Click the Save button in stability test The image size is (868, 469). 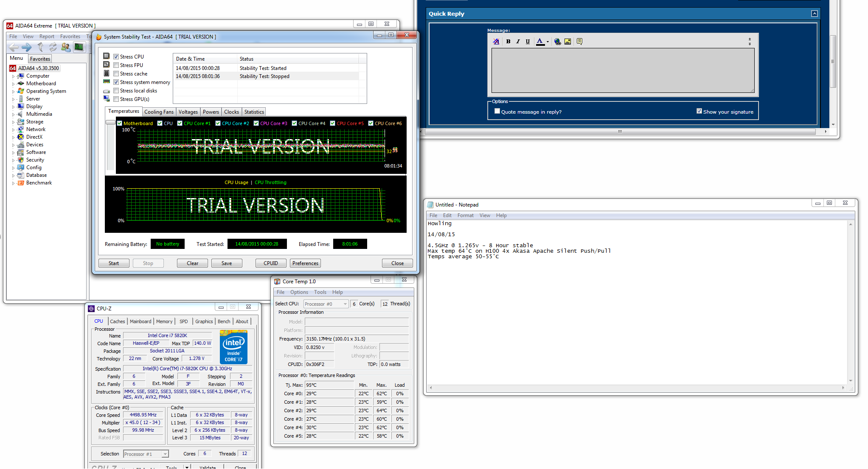pos(227,263)
